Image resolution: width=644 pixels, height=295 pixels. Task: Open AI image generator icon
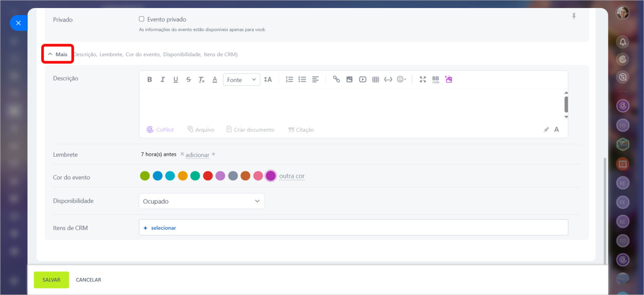click(449, 79)
